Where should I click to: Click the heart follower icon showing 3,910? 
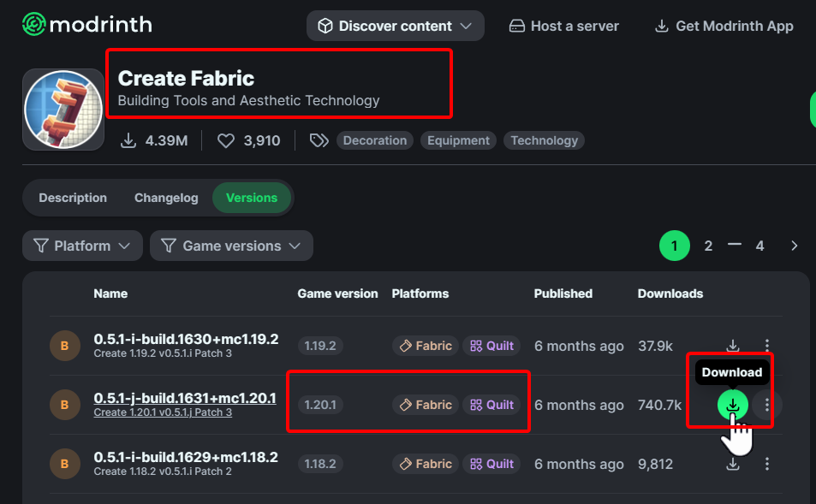pyautogui.click(x=226, y=140)
